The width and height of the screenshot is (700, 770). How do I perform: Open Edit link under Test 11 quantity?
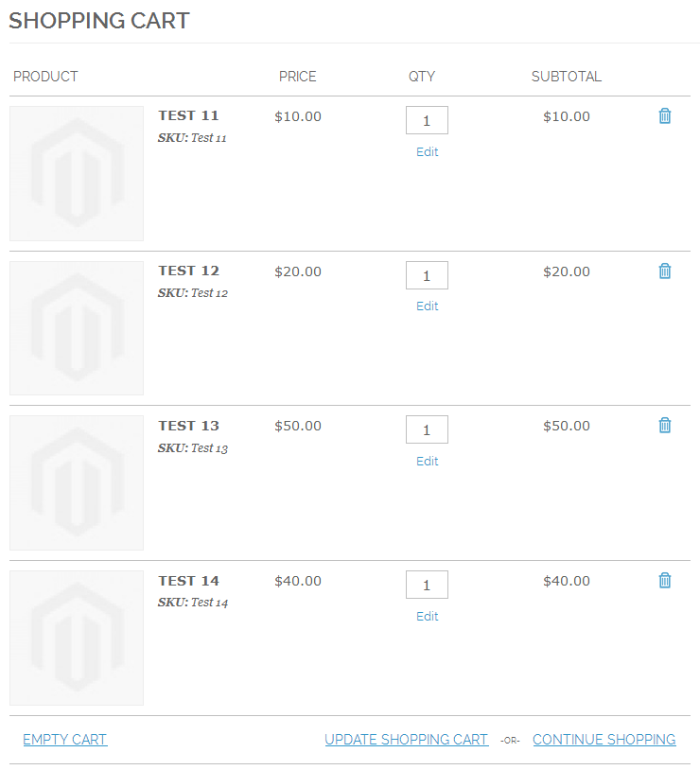click(x=427, y=151)
